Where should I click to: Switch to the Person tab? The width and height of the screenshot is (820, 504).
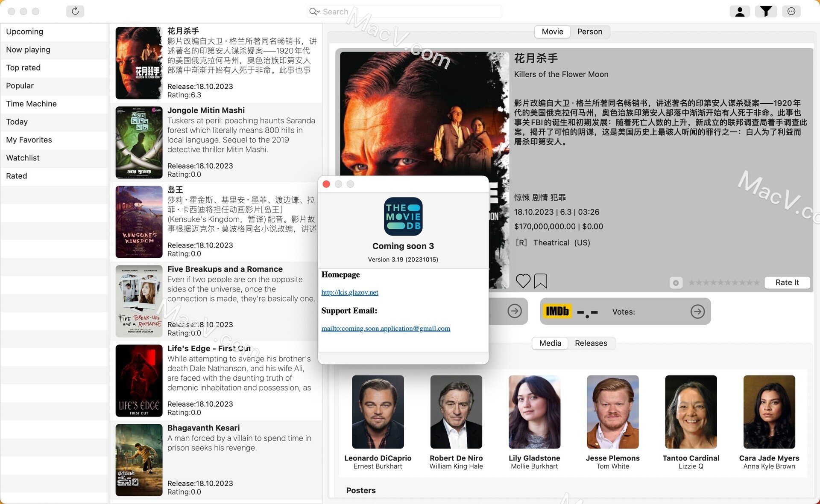(x=589, y=32)
